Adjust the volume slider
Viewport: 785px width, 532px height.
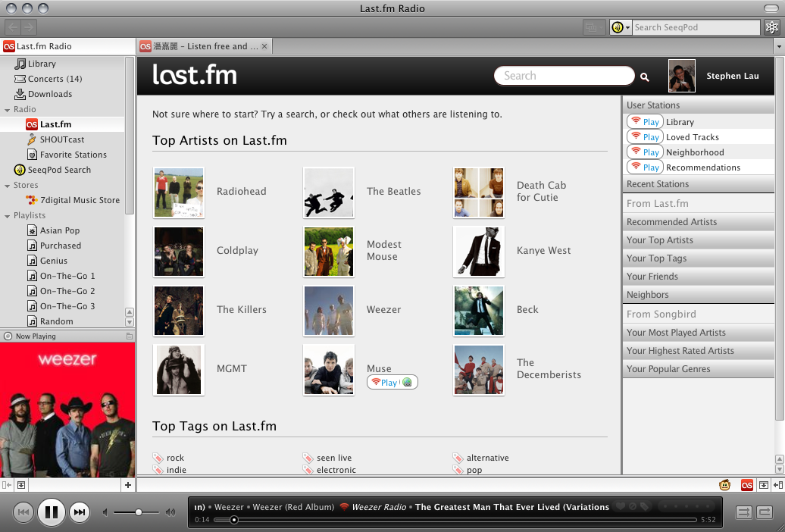(138, 512)
